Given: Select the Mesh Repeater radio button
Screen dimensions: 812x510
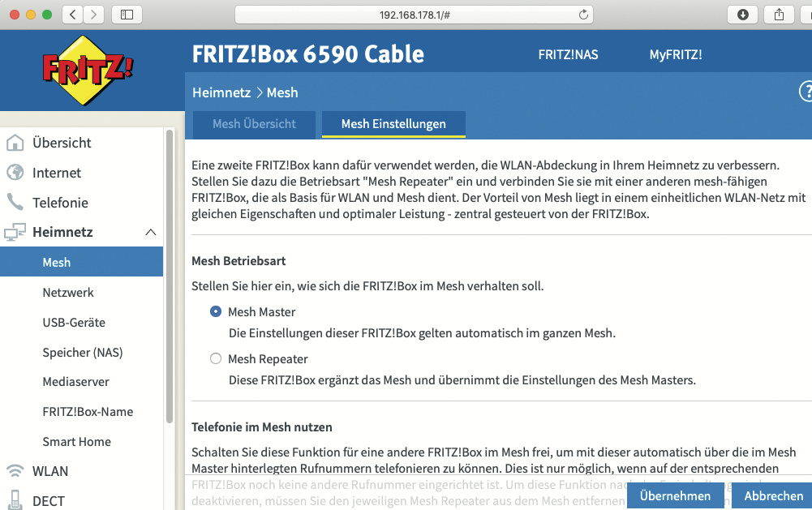Looking at the screenshot, I should click(216, 358).
